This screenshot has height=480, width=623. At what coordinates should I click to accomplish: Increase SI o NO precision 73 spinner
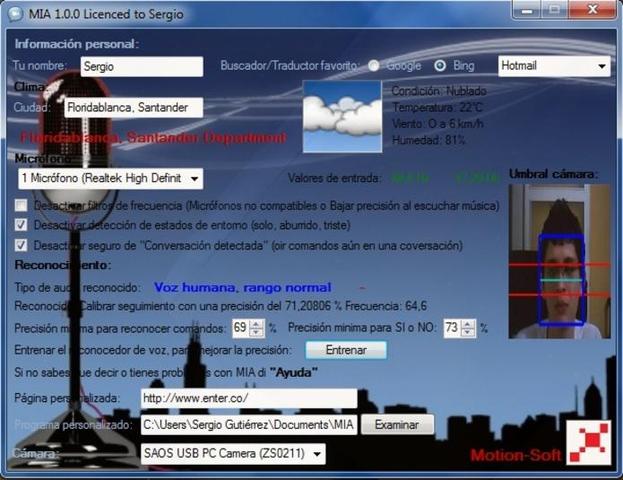click(x=468, y=324)
